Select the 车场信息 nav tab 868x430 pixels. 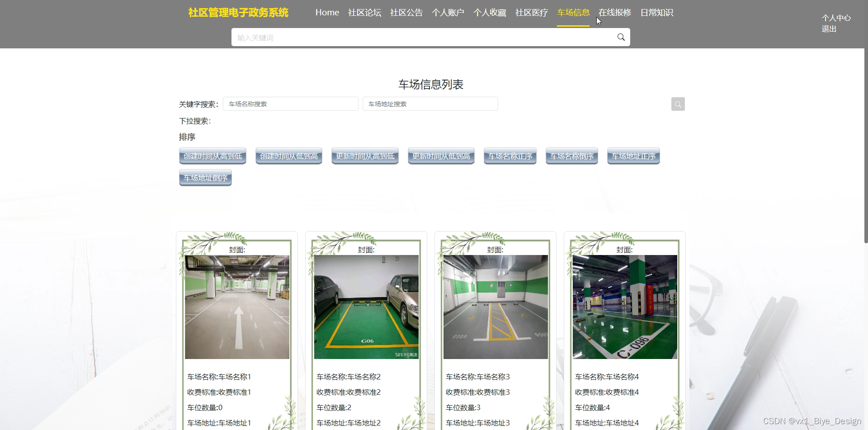click(573, 13)
